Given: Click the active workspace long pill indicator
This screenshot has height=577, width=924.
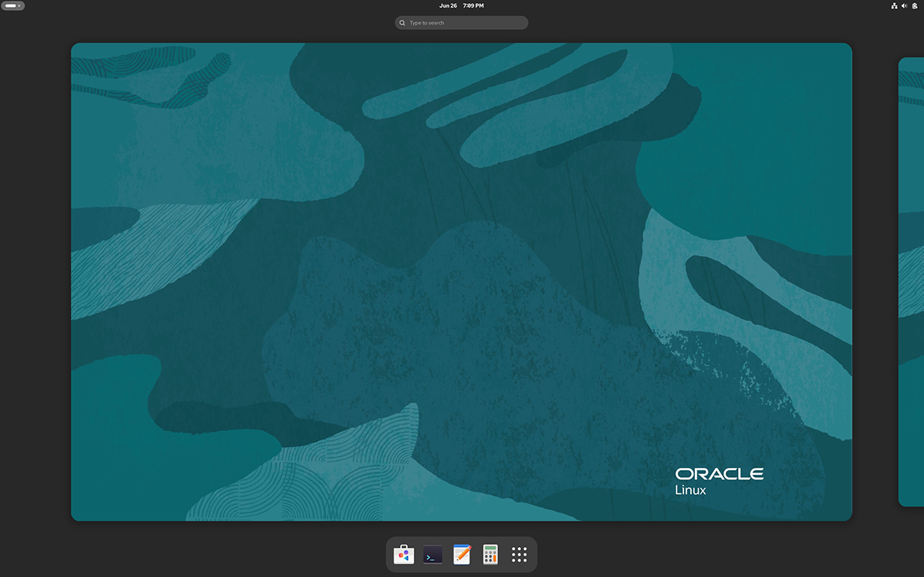Looking at the screenshot, I should (11, 5).
